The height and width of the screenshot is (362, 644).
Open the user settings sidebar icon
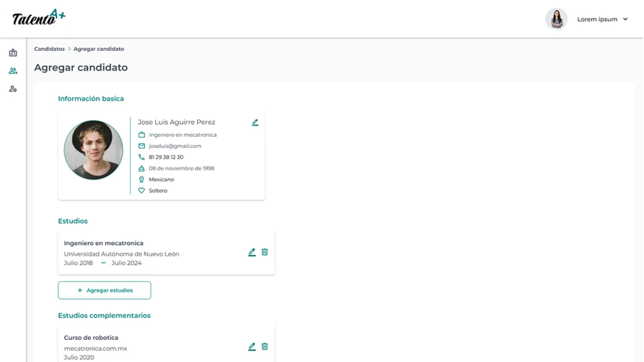click(x=13, y=89)
